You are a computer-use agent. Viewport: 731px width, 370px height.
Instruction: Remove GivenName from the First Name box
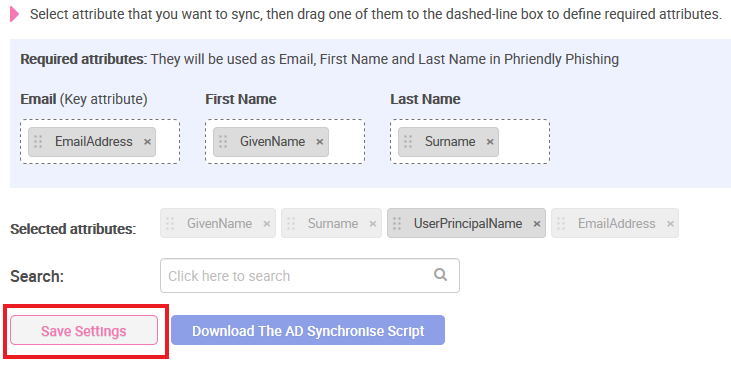[x=320, y=142]
